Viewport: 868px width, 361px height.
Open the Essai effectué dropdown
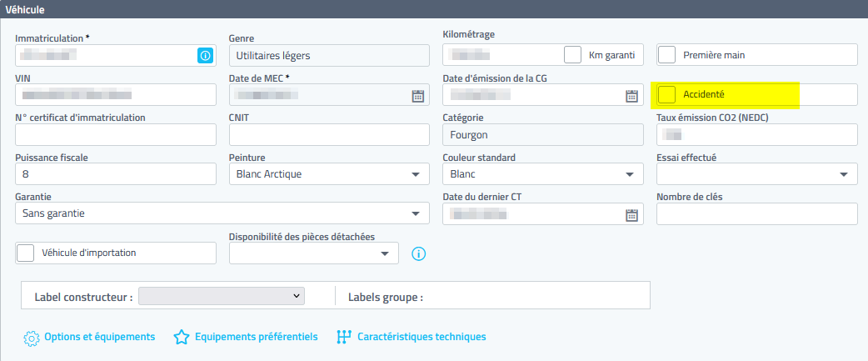coord(757,174)
